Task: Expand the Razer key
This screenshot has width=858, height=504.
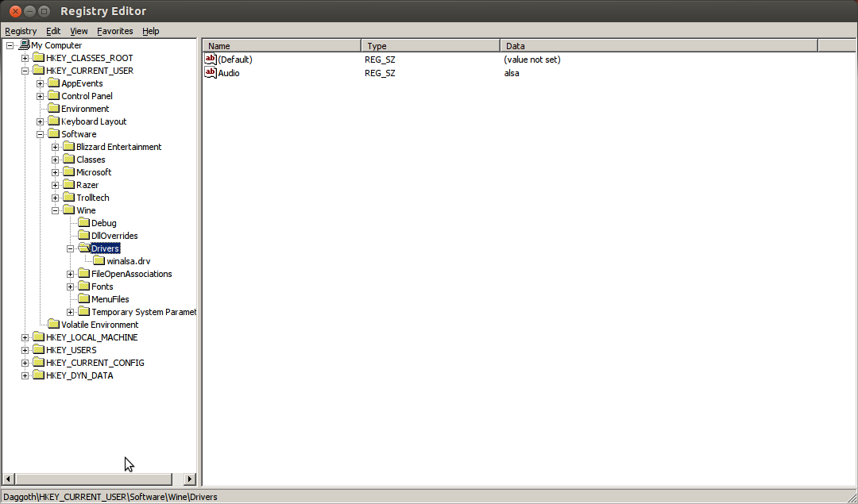Action: 56,185
